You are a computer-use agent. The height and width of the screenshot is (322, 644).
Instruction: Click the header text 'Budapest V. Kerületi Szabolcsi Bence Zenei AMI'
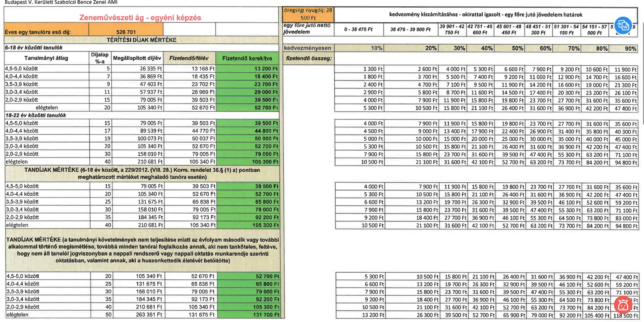click(x=61, y=2)
